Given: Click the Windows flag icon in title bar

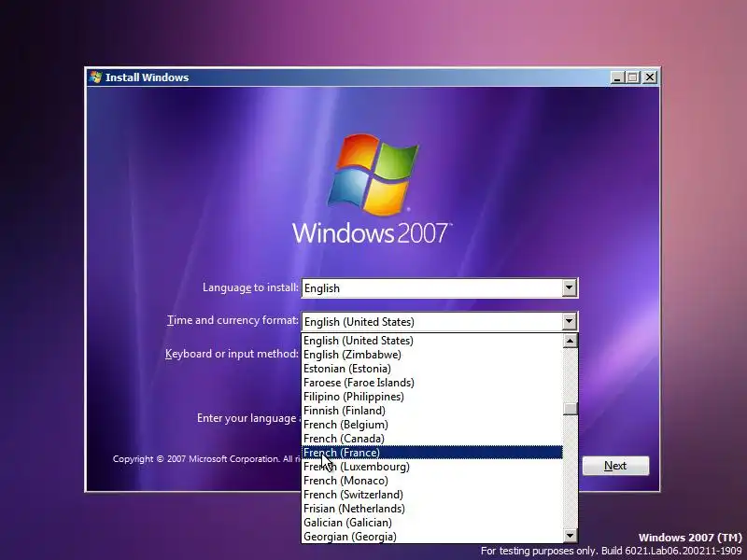Looking at the screenshot, I should point(95,77).
